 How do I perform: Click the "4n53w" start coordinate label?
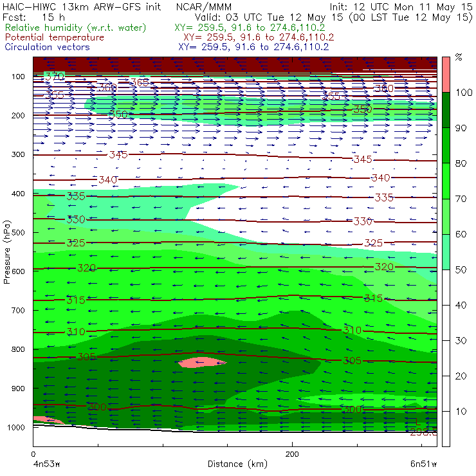tap(46, 464)
